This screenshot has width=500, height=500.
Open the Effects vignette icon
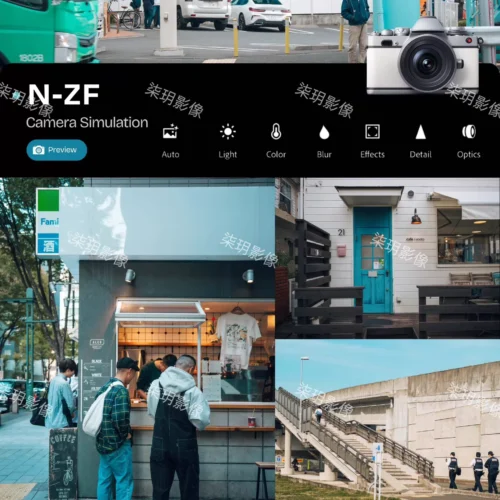pyautogui.click(x=372, y=132)
